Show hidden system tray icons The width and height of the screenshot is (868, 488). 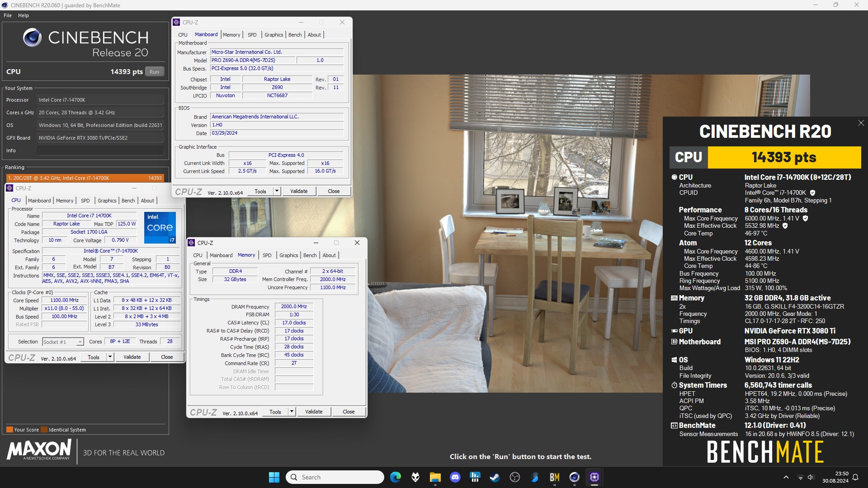(x=786, y=477)
